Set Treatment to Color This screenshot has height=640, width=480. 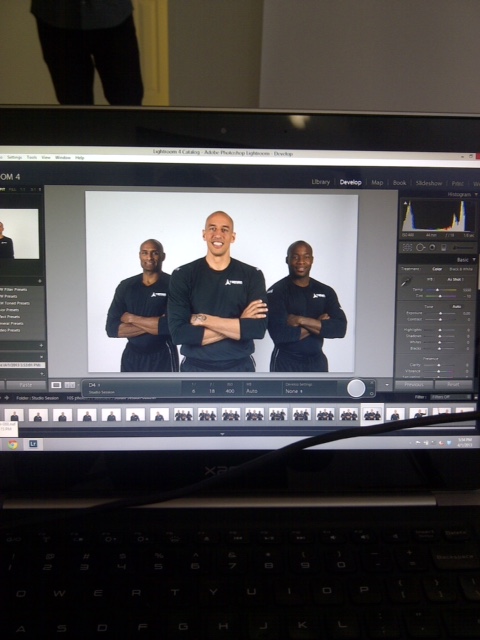pyautogui.click(x=437, y=269)
